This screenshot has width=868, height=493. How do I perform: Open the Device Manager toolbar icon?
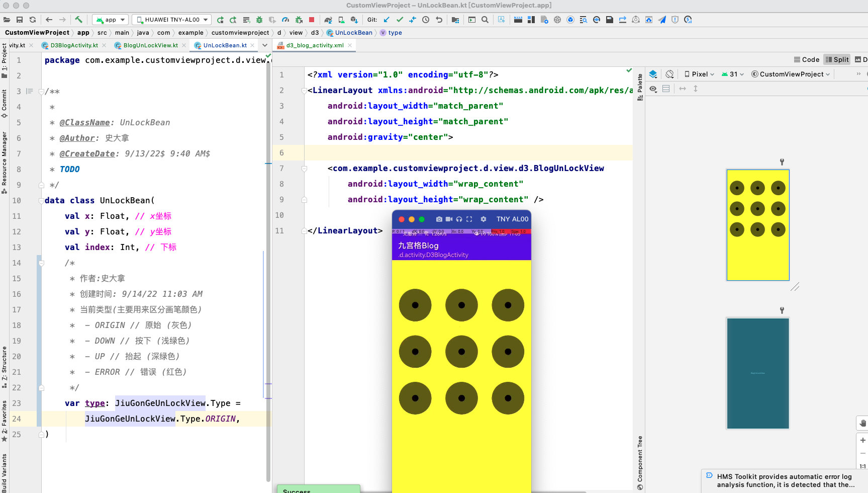(x=341, y=20)
